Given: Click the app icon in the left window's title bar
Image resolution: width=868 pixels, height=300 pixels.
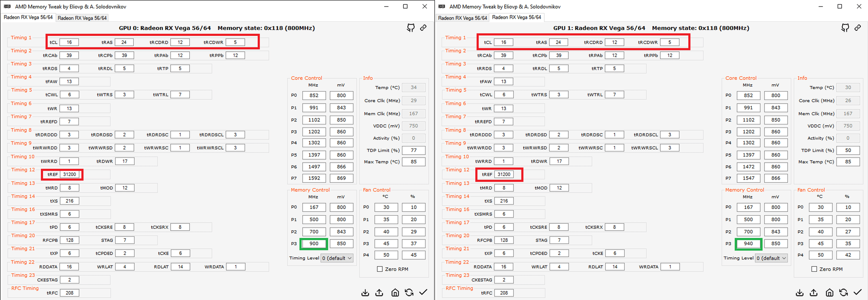Looking at the screenshot, I should click(7, 6).
